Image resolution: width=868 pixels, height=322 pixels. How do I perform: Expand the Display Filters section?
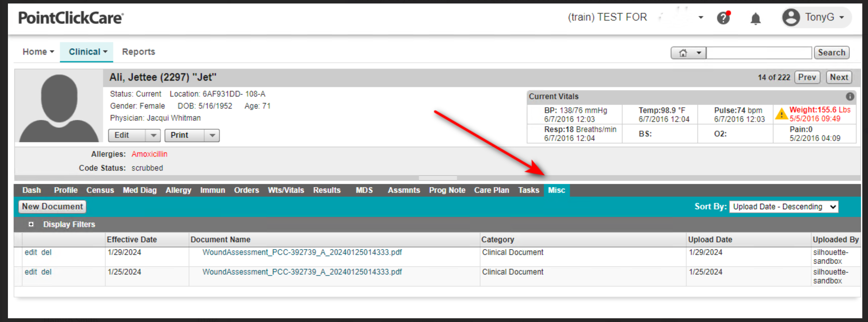point(31,224)
